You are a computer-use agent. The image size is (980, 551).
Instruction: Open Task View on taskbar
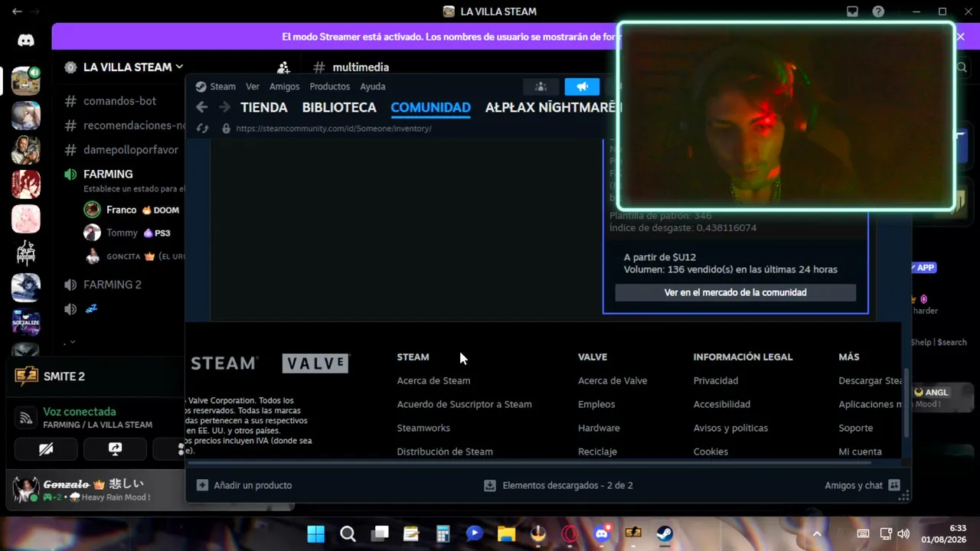tap(380, 534)
